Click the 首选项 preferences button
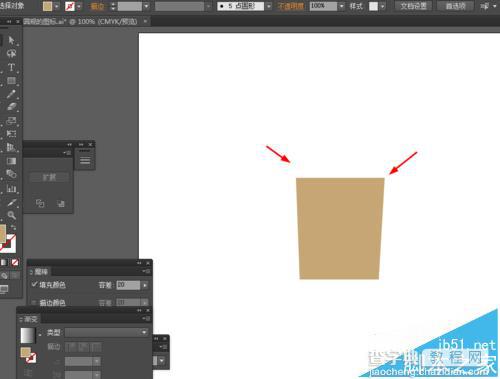 click(455, 6)
